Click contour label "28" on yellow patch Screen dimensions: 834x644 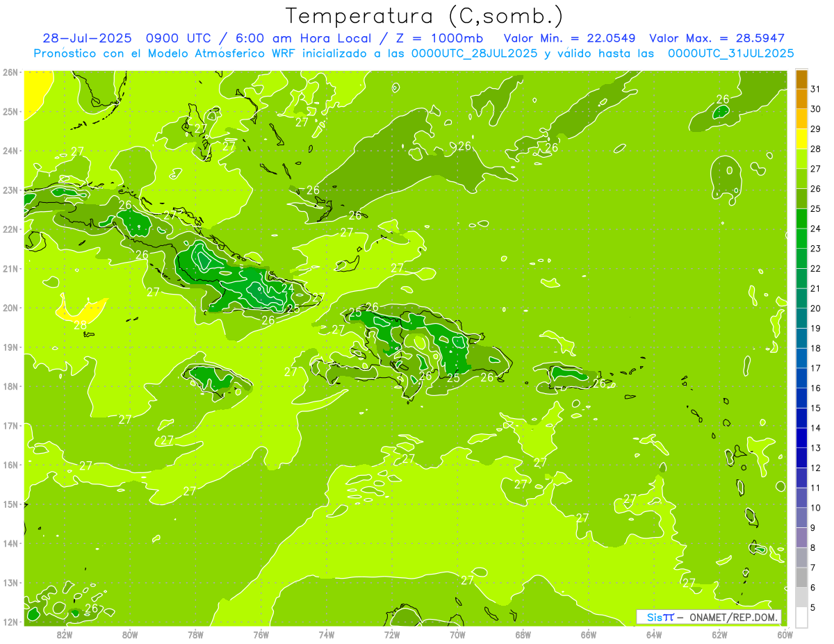click(81, 325)
